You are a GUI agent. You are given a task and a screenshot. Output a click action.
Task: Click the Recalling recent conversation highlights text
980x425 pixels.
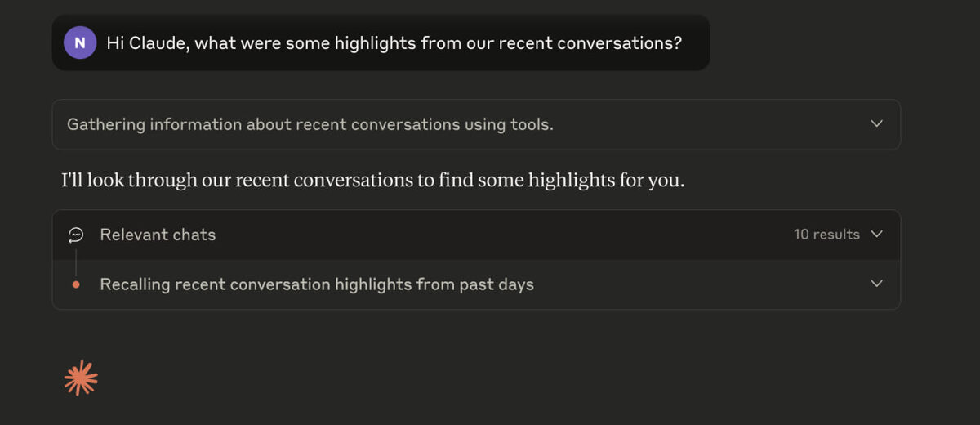316,284
